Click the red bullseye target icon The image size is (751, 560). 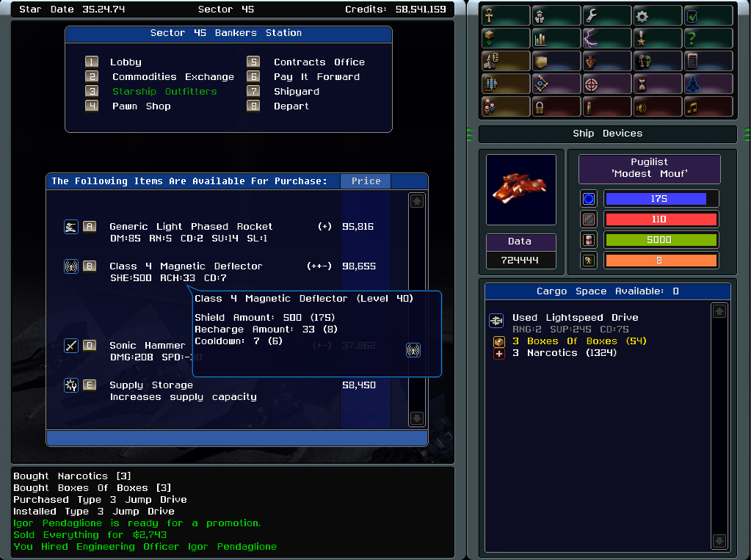(x=608, y=84)
